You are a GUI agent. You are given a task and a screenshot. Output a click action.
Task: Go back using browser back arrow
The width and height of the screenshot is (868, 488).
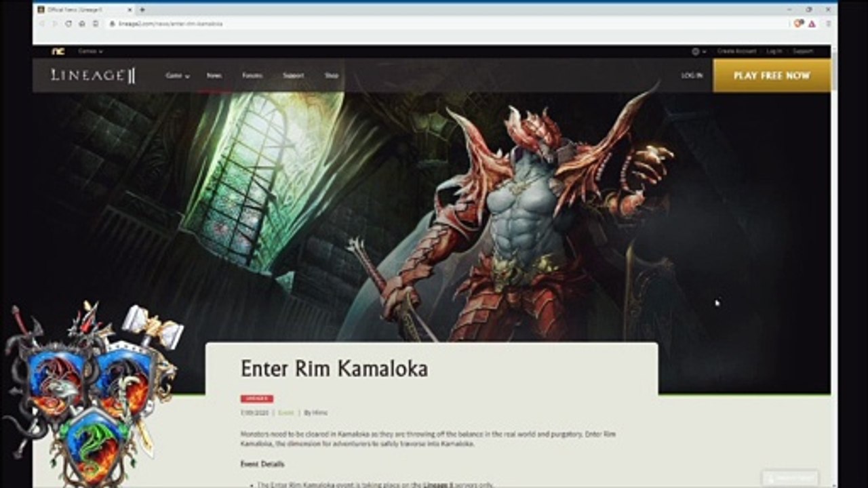pos(43,23)
